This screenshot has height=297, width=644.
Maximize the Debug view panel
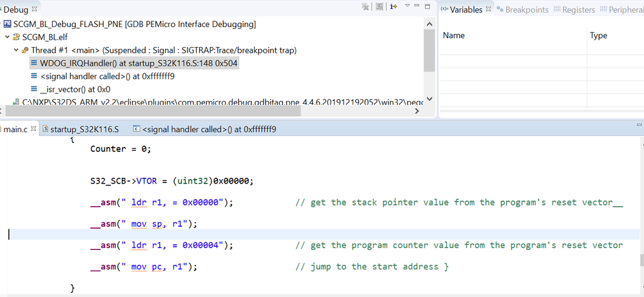(427, 6)
